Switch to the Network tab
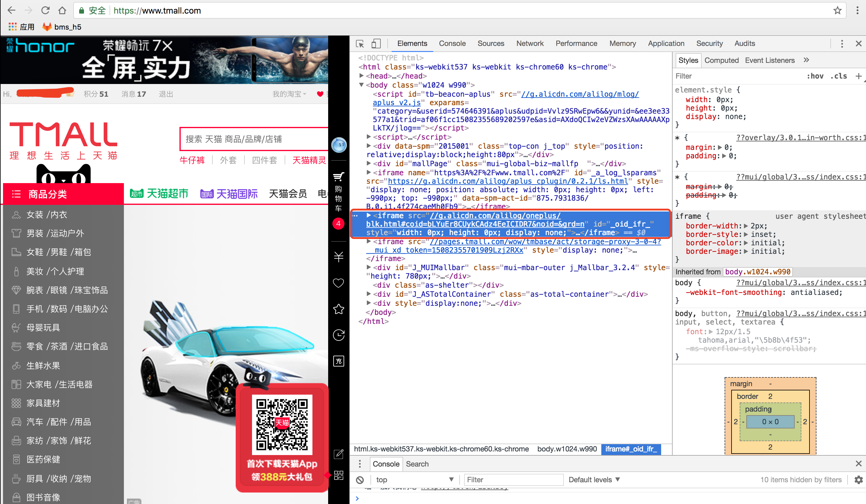866x504 pixels. [x=530, y=44]
